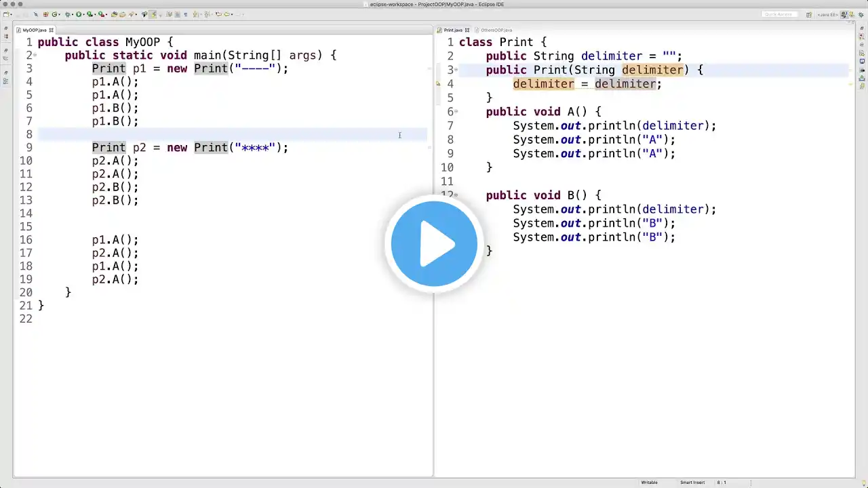This screenshot has height=488, width=868.
Task: Click the Open Perspective icon
Action: (x=809, y=14)
